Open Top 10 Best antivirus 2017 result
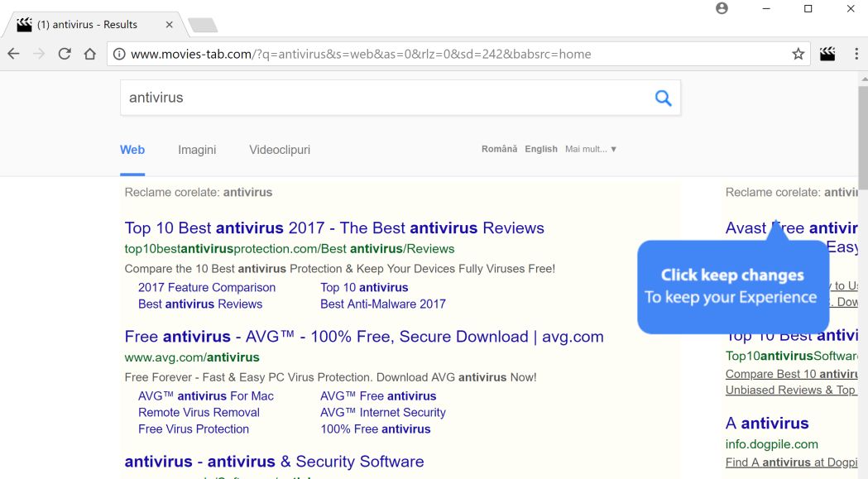This screenshot has height=479, width=868. (x=334, y=228)
